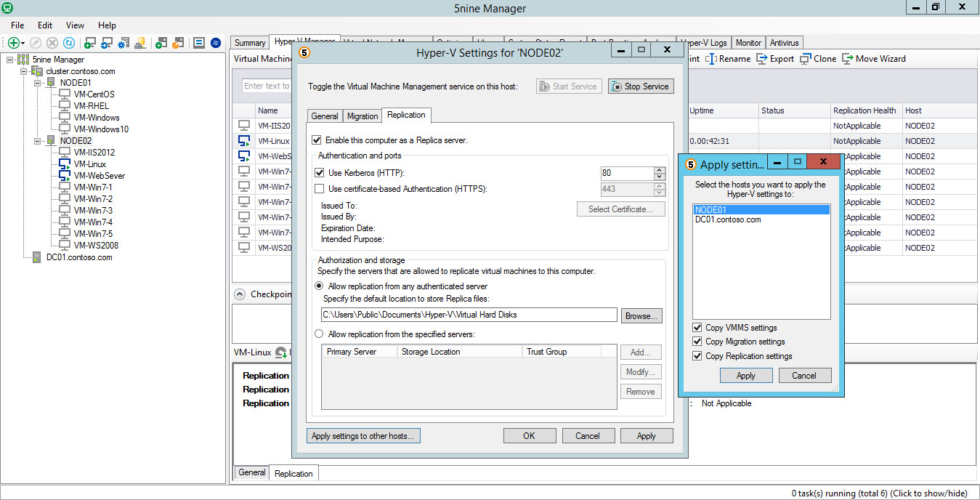This screenshot has height=500, width=980.
Task: Click the yellow cylinder with toolbox icon
Action: pos(142,44)
